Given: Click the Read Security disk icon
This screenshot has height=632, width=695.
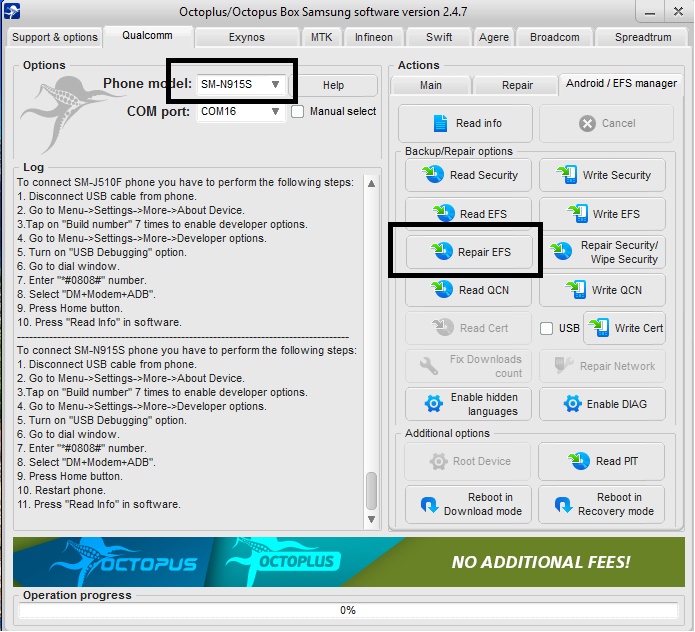Looking at the screenshot, I should coord(433,174).
